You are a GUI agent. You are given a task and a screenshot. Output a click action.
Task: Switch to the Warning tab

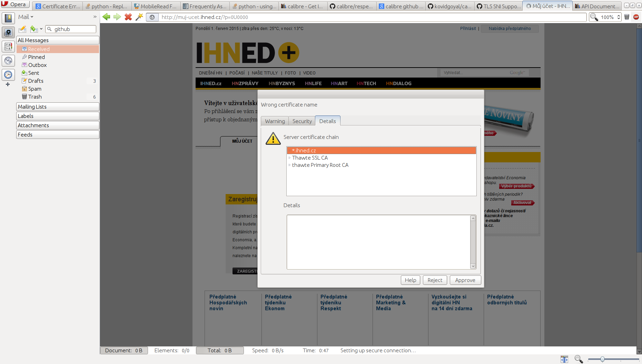(275, 121)
